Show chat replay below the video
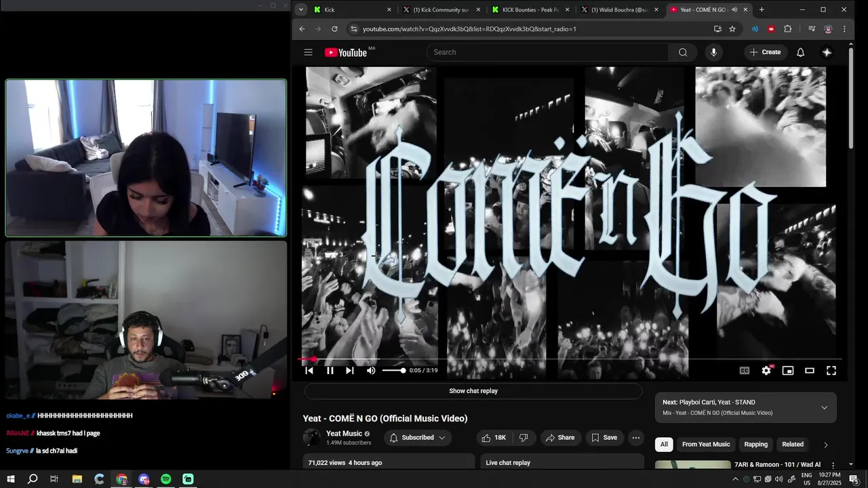 click(473, 391)
